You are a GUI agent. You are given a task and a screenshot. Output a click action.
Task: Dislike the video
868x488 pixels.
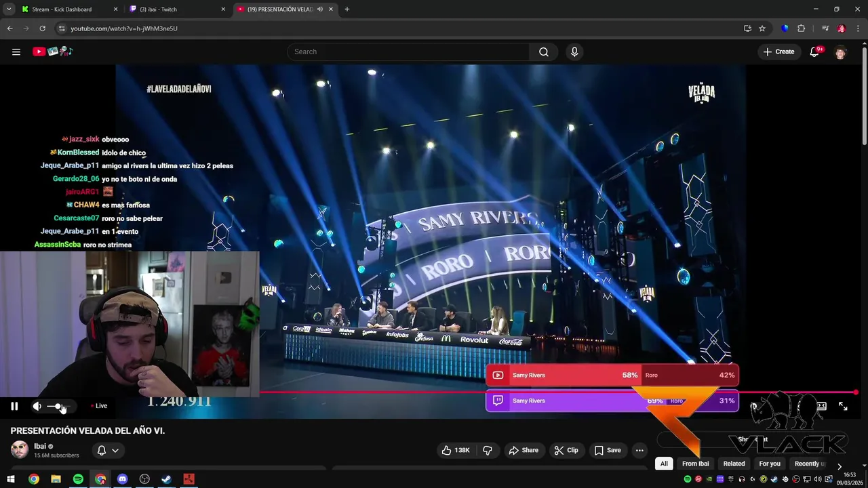click(487, 450)
